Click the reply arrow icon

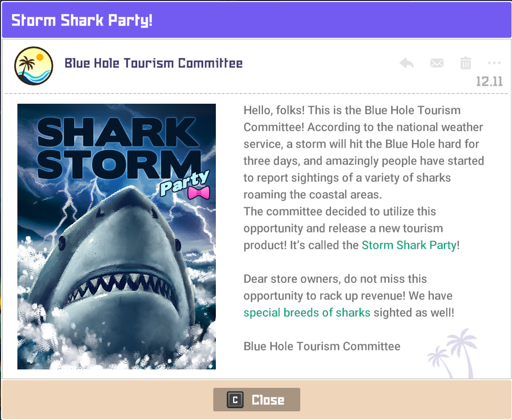click(x=407, y=63)
